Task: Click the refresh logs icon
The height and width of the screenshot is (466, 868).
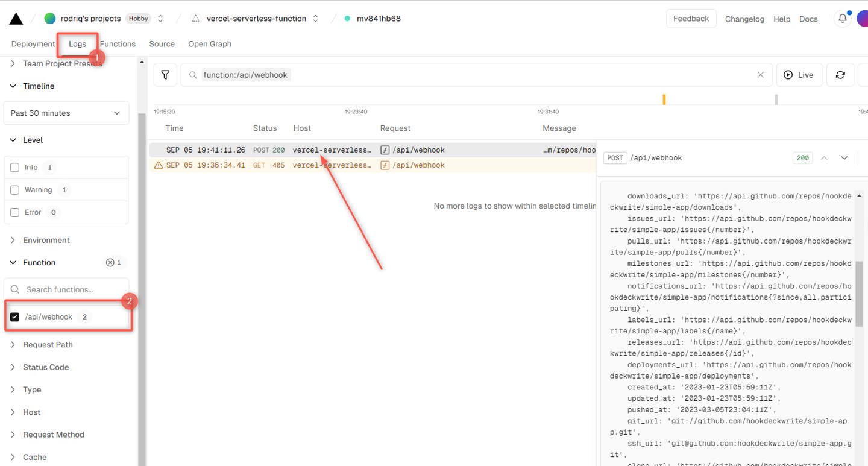Action: (840, 75)
